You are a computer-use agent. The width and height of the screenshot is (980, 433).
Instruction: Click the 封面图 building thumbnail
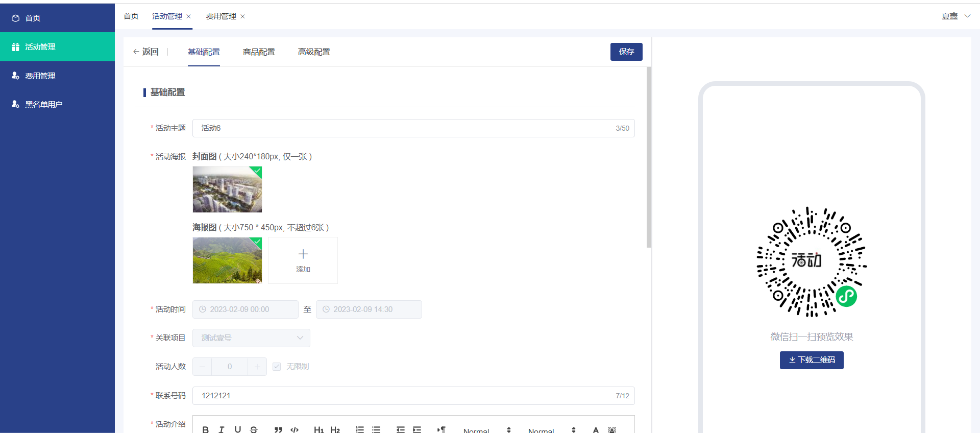point(227,189)
